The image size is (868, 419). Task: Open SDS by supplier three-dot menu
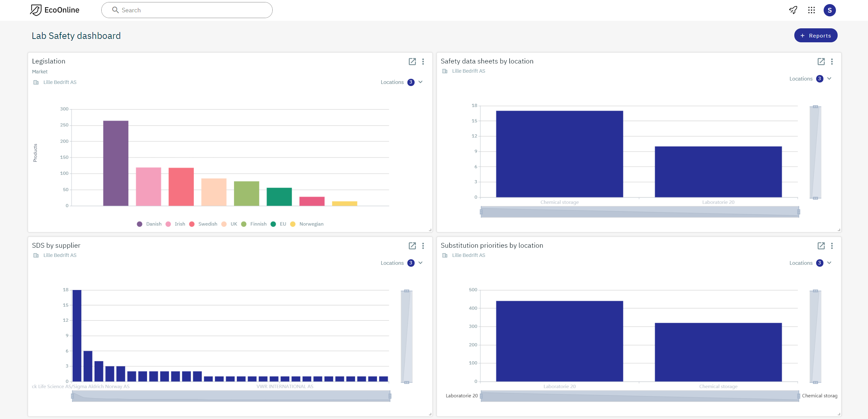click(423, 246)
